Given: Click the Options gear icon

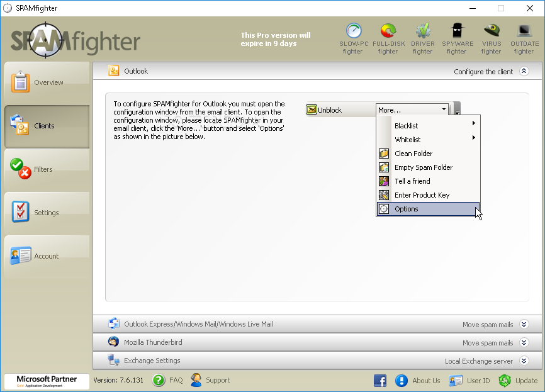Looking at the screenshot, I should pos(384,209).
